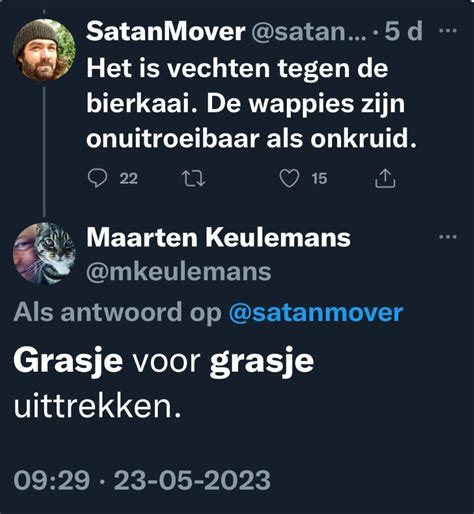
Task: Open the 5 d timestamp link
Action: pos(404,31)
